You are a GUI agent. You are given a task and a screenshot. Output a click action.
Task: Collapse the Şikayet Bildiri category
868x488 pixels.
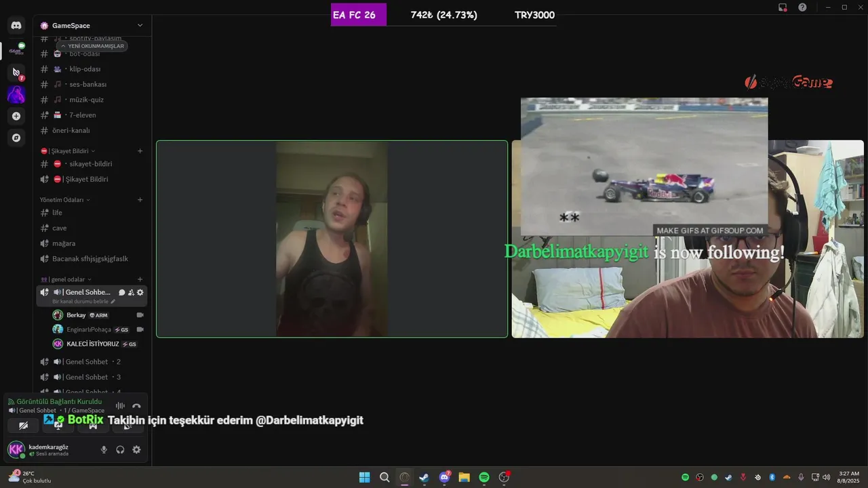pyautogui.click(x=68, y=151)
